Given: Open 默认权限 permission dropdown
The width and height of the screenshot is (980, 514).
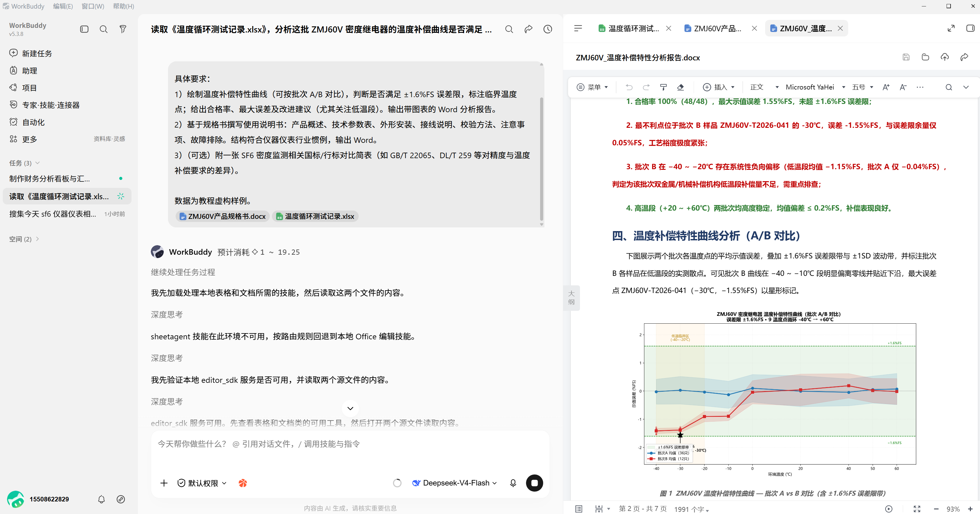Looking at the screenshot, I should point(202,483).
